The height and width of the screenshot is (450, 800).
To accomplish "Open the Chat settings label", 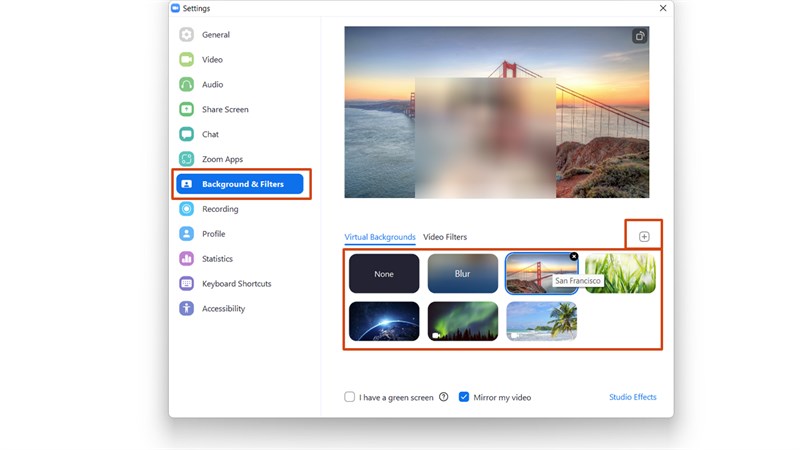I will (x=210, y=135).
